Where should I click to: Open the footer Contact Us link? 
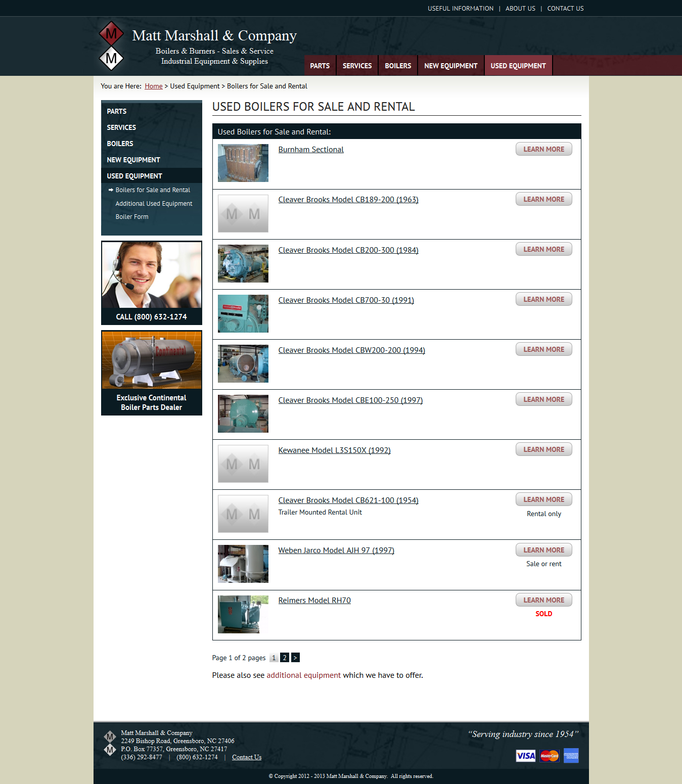[x=247, y=757]
